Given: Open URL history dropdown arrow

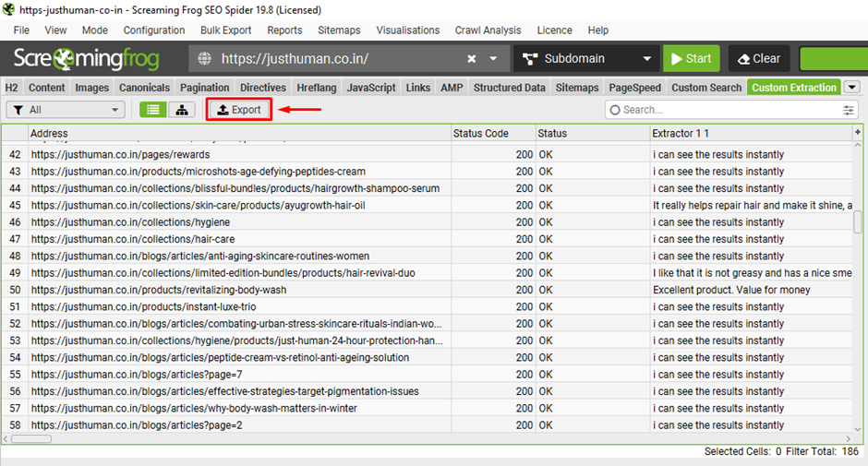Looking at the screenshot, I should coord(493,59).
